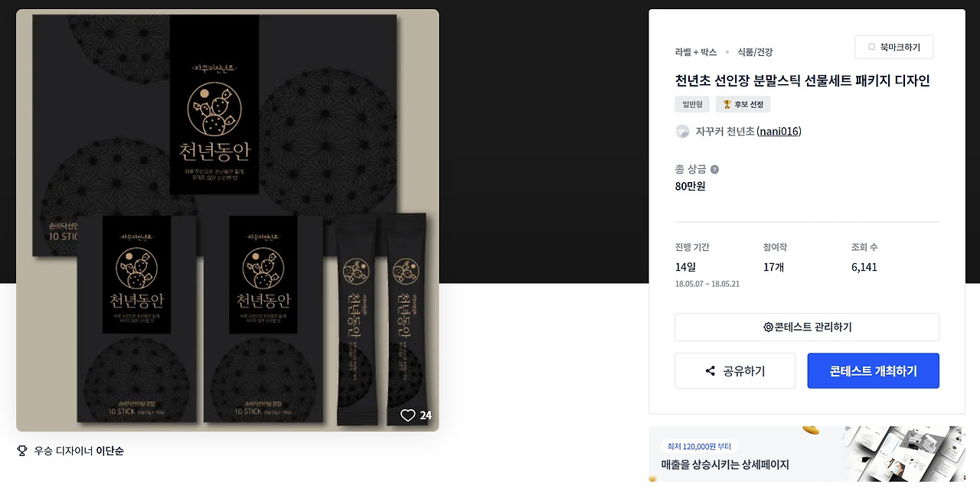The height and width of the screenshot is (492, 980).
Task: Click the blue 콘테스트 개최하기 button
Action: 873,371
